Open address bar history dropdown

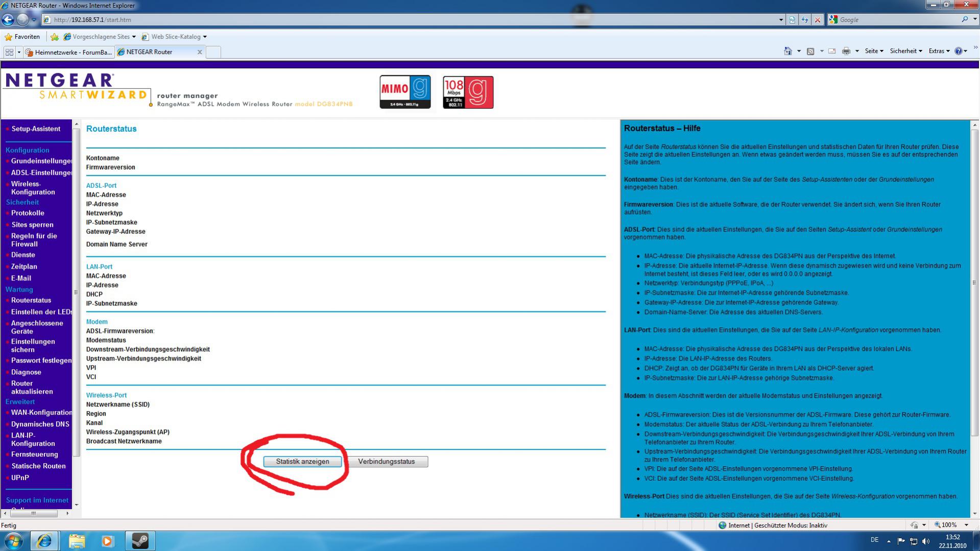click(781, 20)
